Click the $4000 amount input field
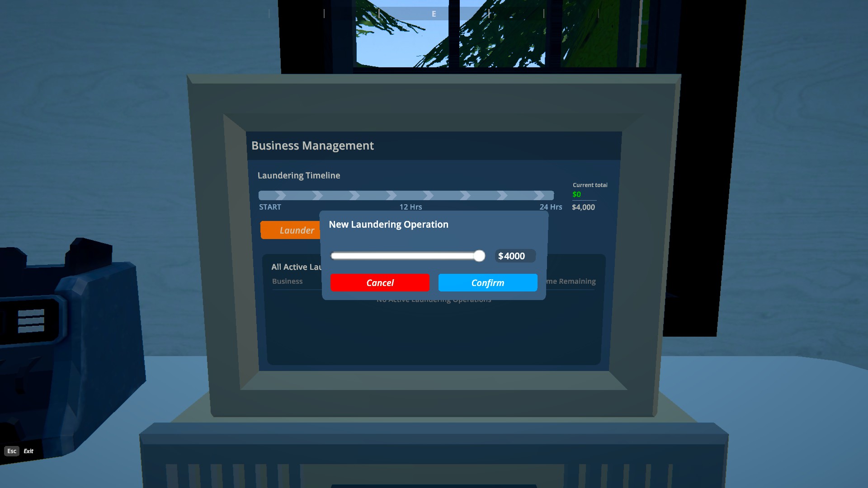Image resolution: width=868 pixels, height=488 pixels. (515, 256)
